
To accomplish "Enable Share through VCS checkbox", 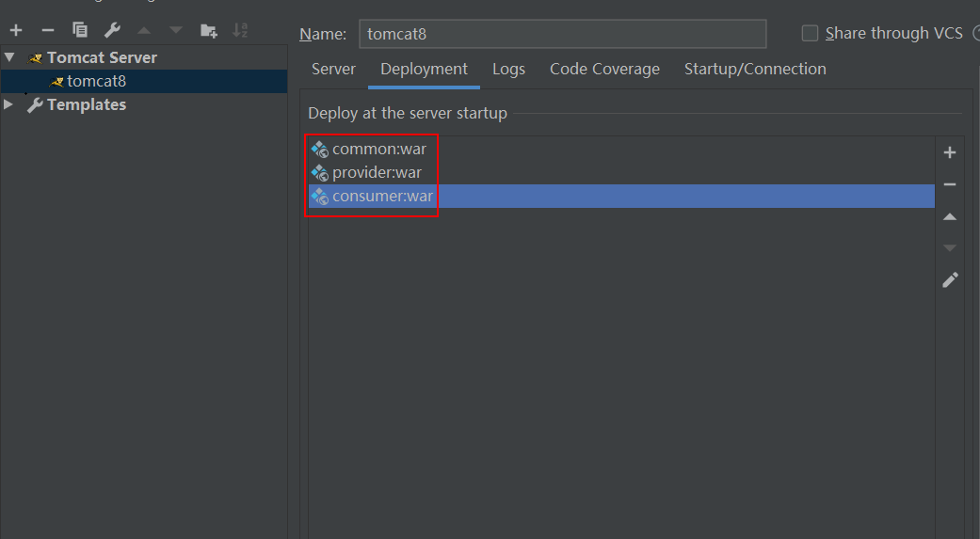I will 810,34.
